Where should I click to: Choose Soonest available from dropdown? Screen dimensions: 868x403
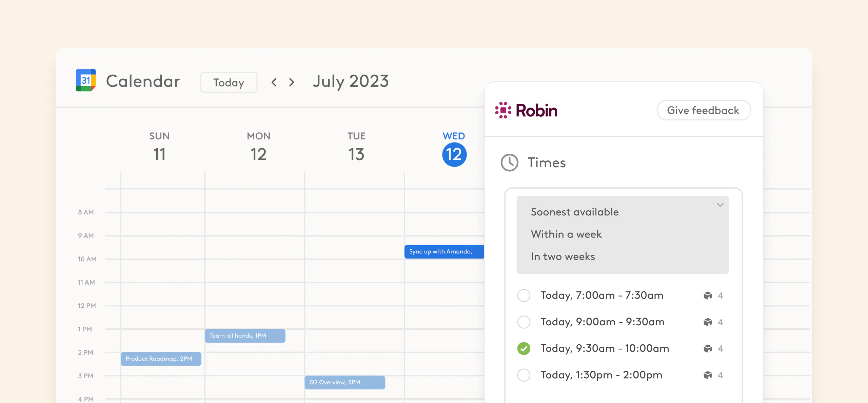click(x=575, y=212)
